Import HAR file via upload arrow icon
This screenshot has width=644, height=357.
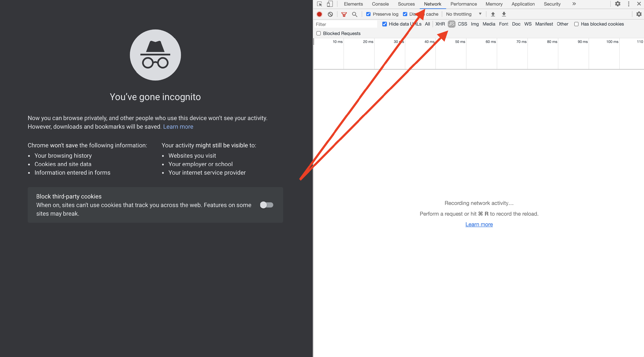[493, 14]
